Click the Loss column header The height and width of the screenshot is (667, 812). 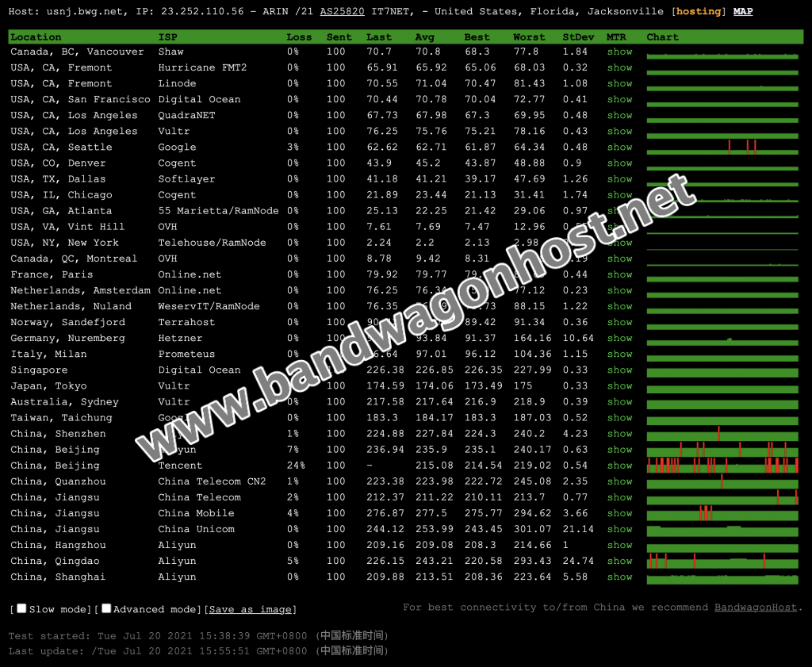[x=299, y=37]
